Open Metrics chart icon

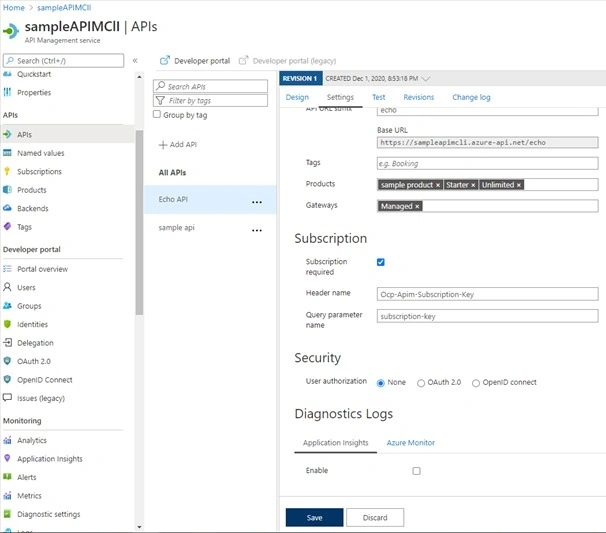7,496
